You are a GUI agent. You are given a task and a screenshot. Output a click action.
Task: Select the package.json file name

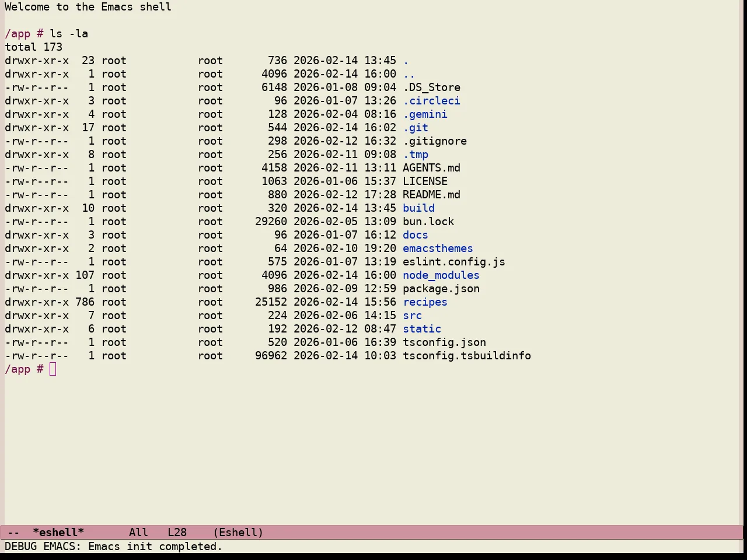tap(441, 289)
